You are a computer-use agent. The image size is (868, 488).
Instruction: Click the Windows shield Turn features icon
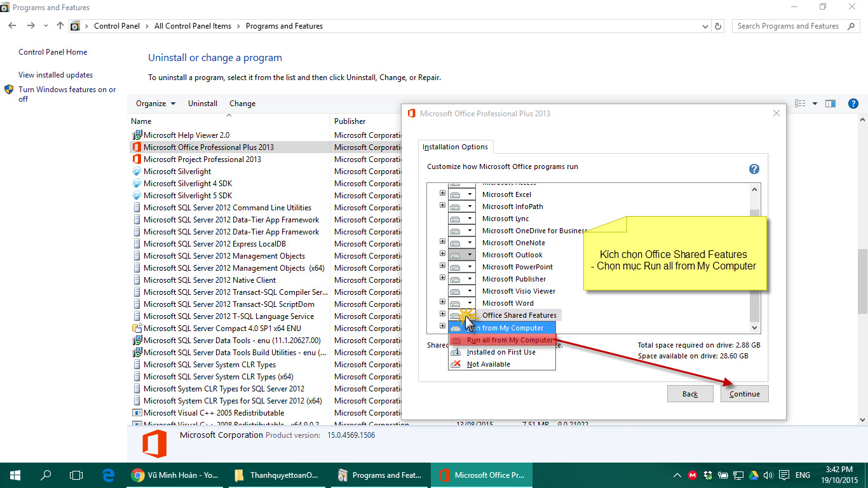(x=9, y=90)
